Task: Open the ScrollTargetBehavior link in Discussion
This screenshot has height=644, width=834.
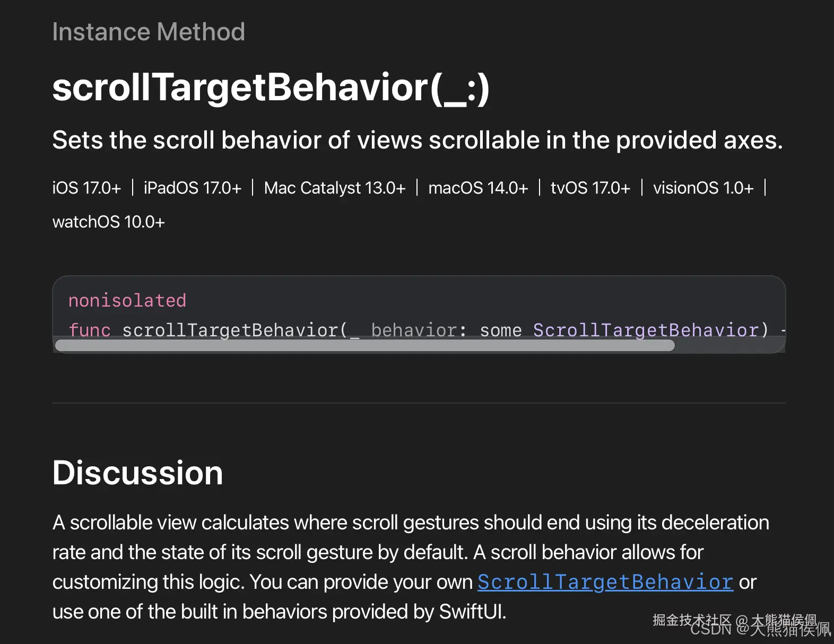Action: coord(605,582)
